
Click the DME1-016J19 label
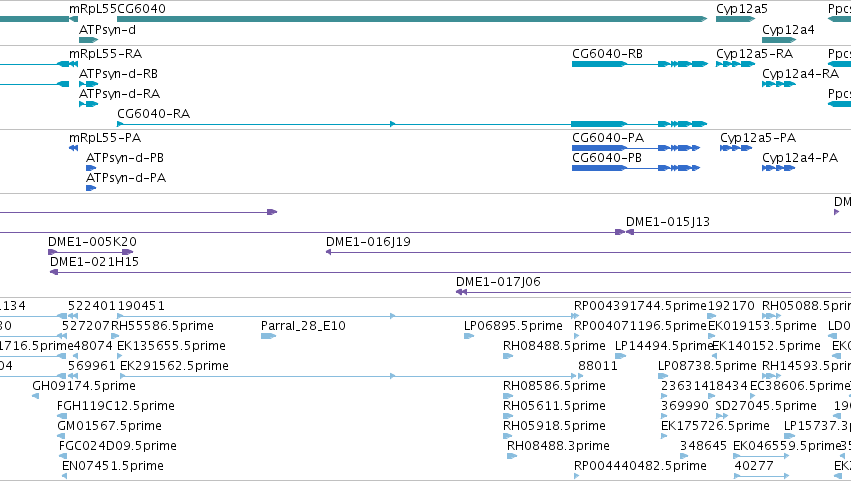click(x=368, y=242)
